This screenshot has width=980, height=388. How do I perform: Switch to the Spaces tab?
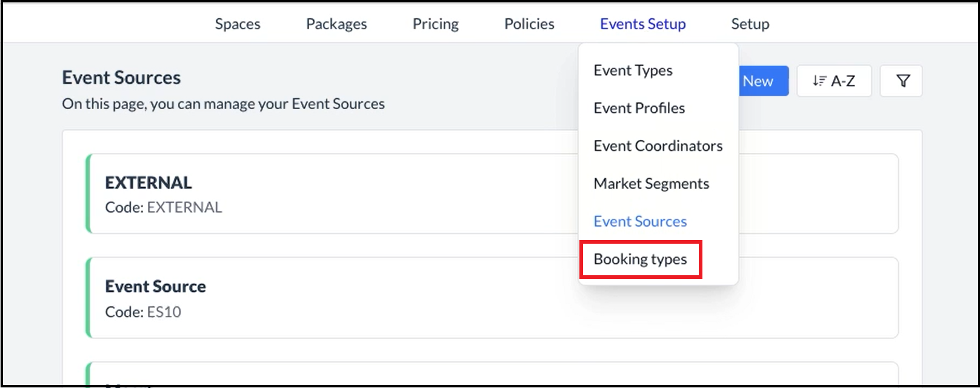pos(238,24)
